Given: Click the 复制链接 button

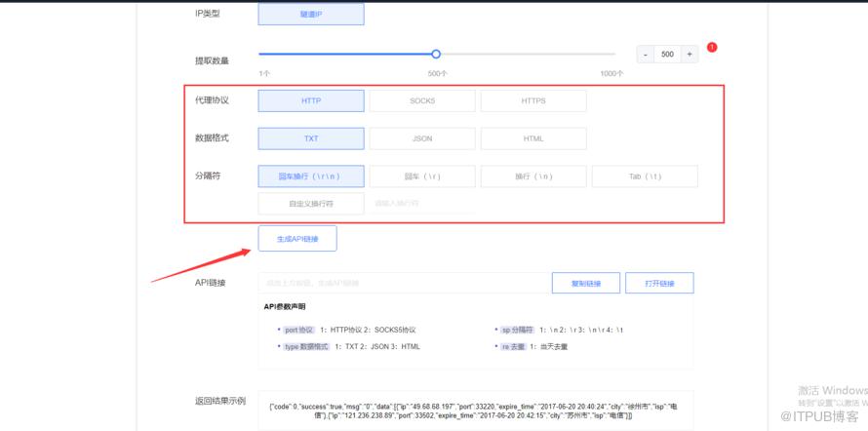Looking at the screenshot, I should tap(586, 283).
